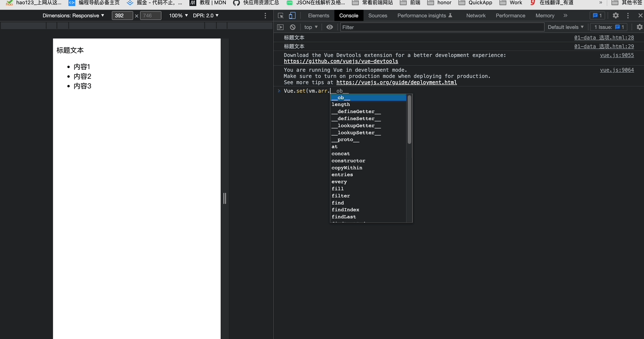Switch to the Elements tab
The width and height of the screenshot is (644, 339).
point(319,15)
